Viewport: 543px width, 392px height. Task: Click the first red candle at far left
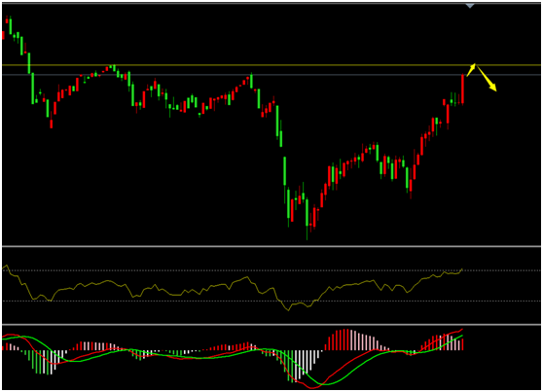[x=3, y=35]
